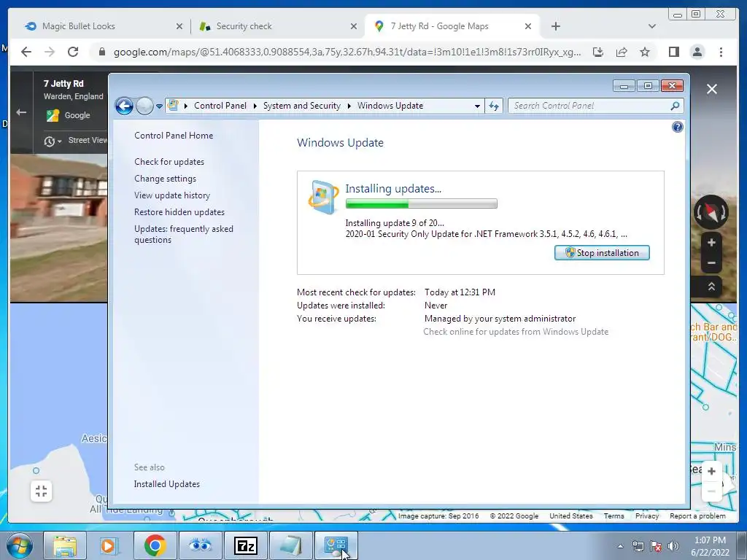
Task: Click the Control Panel breadcrumb
Action: click(220, 106)
